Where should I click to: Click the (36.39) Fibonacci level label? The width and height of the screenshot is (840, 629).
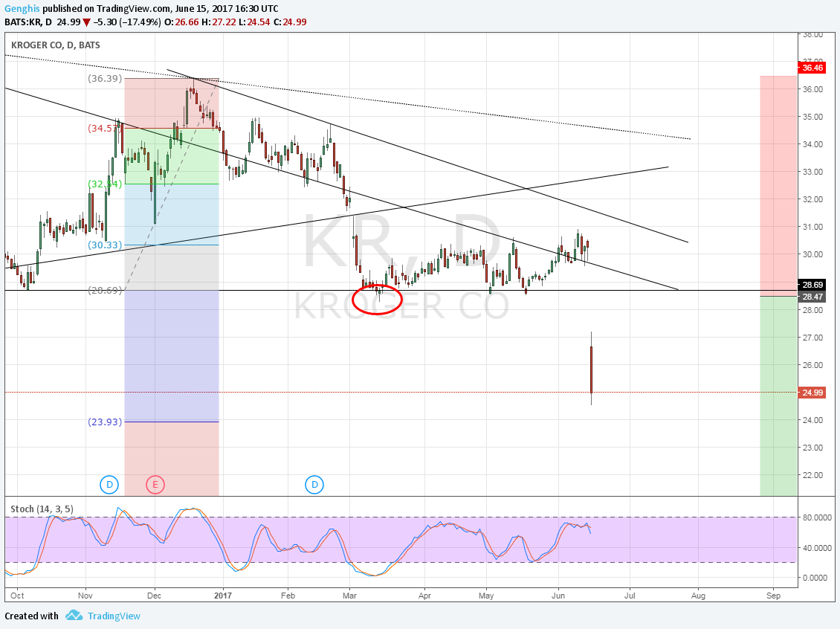pos(105,79)
